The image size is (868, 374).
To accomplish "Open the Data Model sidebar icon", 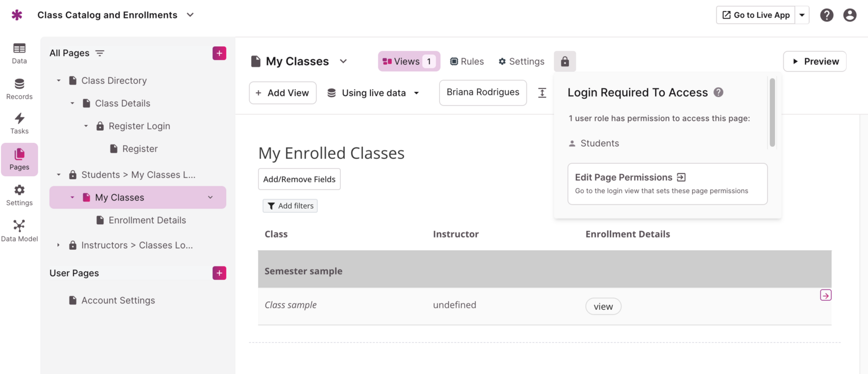I will [19, 230].
